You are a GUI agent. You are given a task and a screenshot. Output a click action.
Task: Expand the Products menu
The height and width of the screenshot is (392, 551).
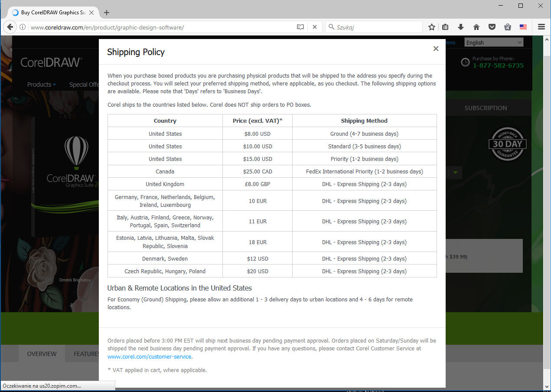(41, 85)
